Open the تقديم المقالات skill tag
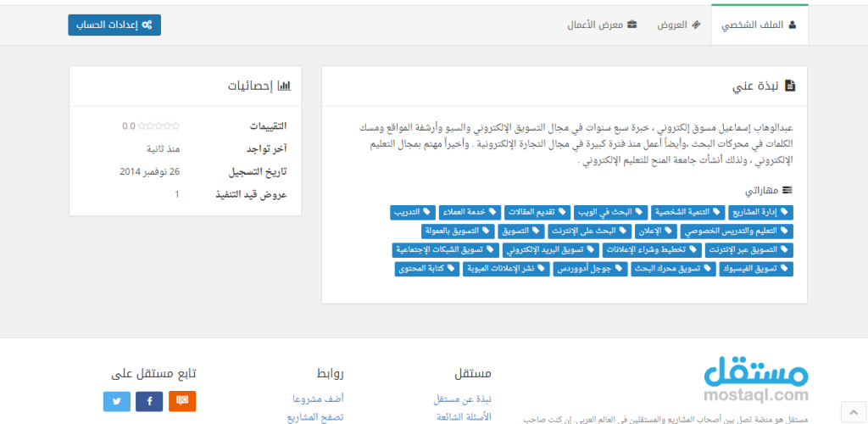This screenshot has height=424, width=868. point(537,213)
